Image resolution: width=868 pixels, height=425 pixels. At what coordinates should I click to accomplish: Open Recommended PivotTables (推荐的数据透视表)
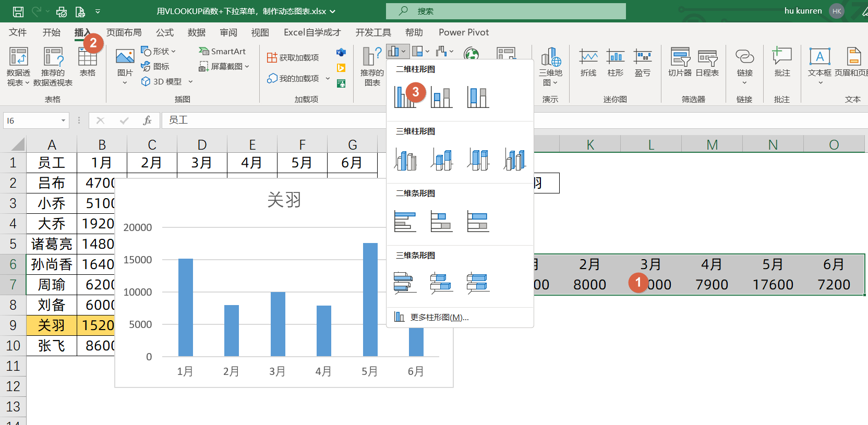[x=53, y=66]
